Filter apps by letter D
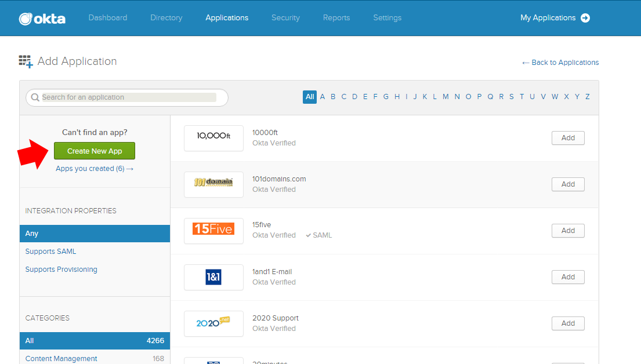This screenshot has height=364, width=641. [x=355, y=97]
